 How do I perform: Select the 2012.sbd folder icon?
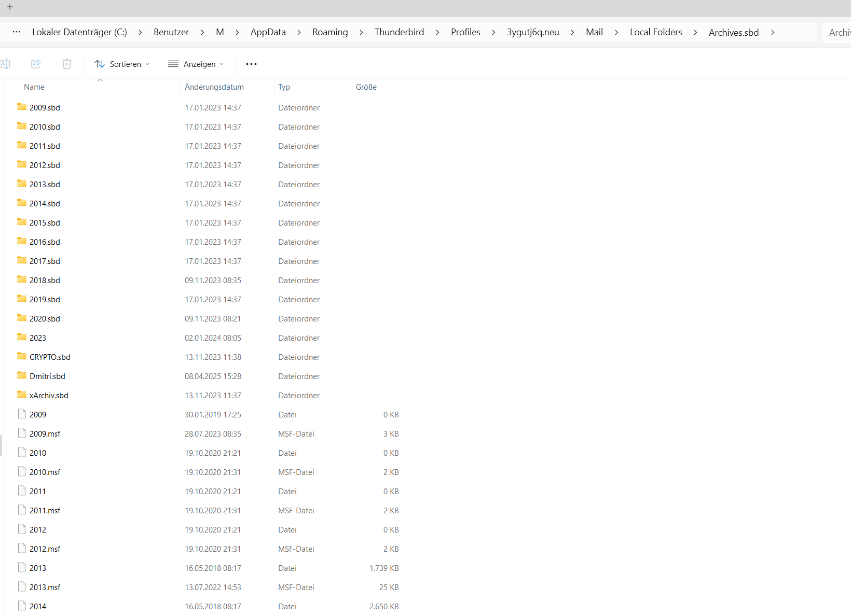pos(22,164)
